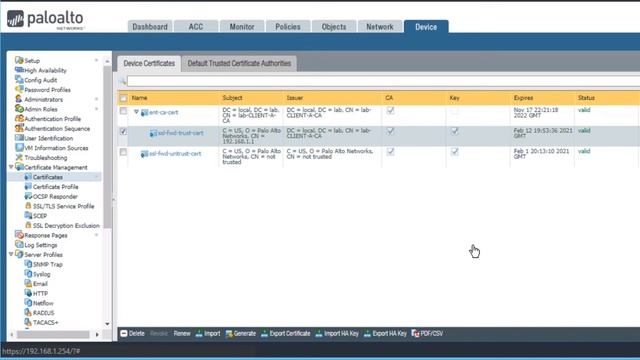Click the Log Settings icon
Viewport: 640px width, 360px height.
[x=19, y=245]
